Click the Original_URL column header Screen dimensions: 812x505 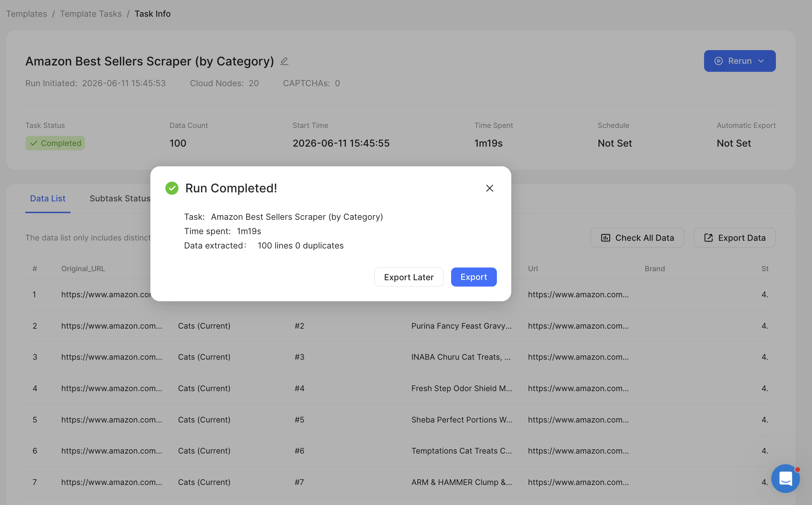coord(83,269)
